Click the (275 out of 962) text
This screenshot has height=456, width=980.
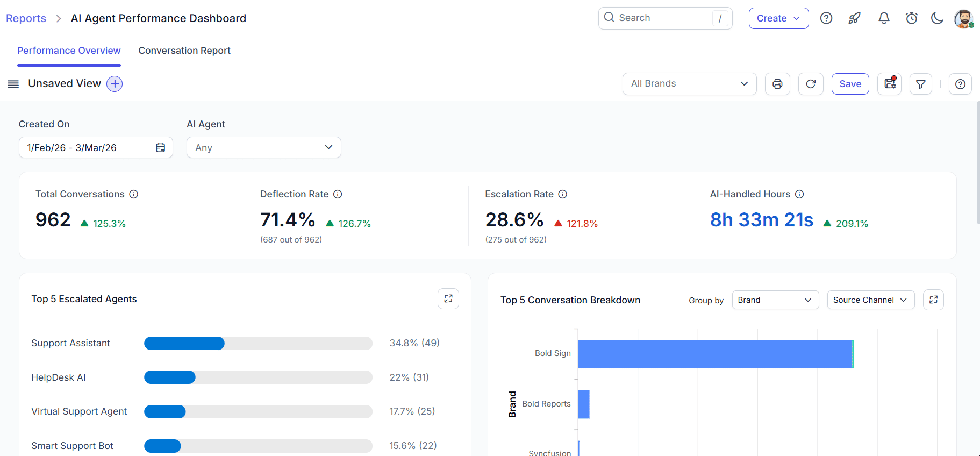click(x=516, y=240)
